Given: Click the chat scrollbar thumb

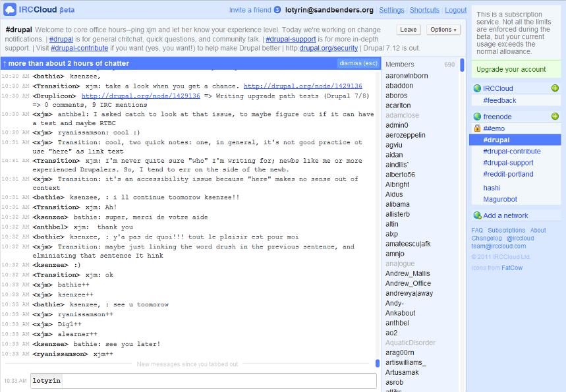Looking at the screenshot, I should coord(378,363).
